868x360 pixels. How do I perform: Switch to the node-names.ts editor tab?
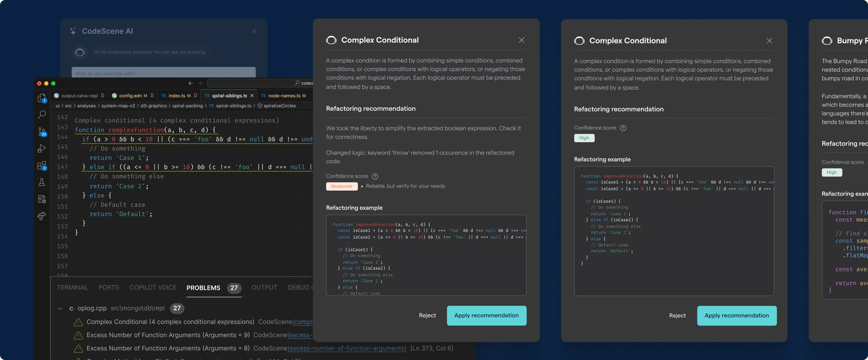pyautogui.click(x=284, y=96)
